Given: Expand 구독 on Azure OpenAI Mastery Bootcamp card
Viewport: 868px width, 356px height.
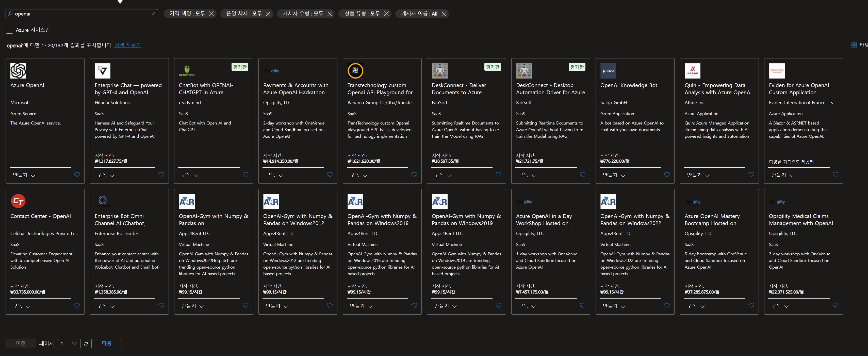Looking at the screenshot, I should click(x=696, y=306).
